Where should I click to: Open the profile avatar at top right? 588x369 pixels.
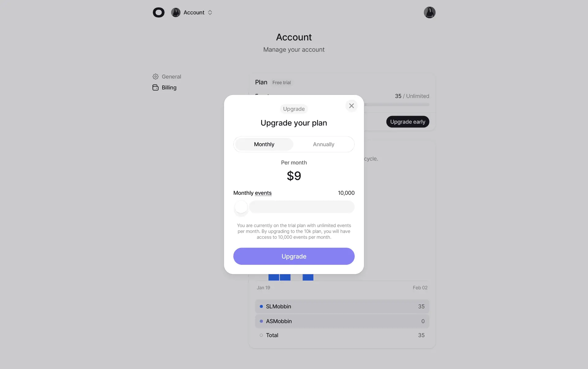tap(429, 13)
